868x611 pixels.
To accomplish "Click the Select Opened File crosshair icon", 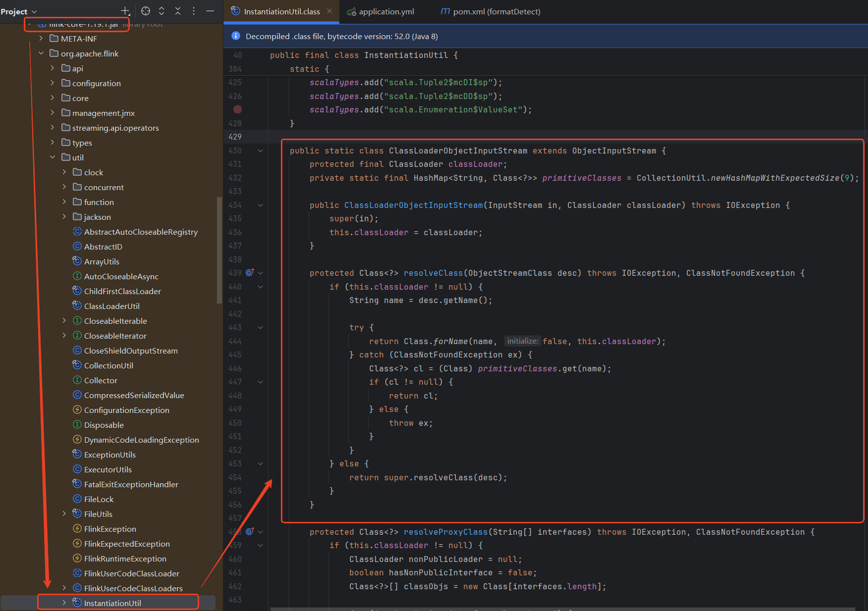I will click(x=145, y=11).
